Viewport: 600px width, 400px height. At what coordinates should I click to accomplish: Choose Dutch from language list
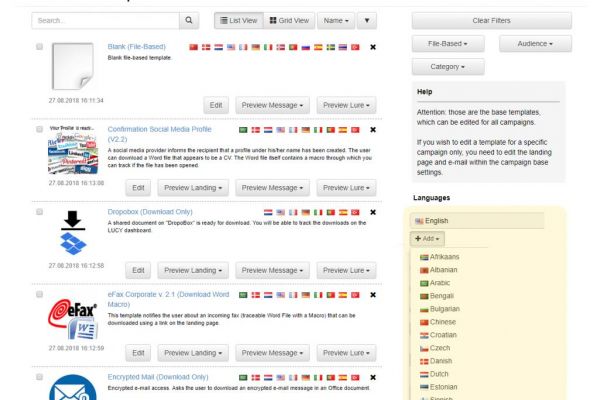coord(434,374)
